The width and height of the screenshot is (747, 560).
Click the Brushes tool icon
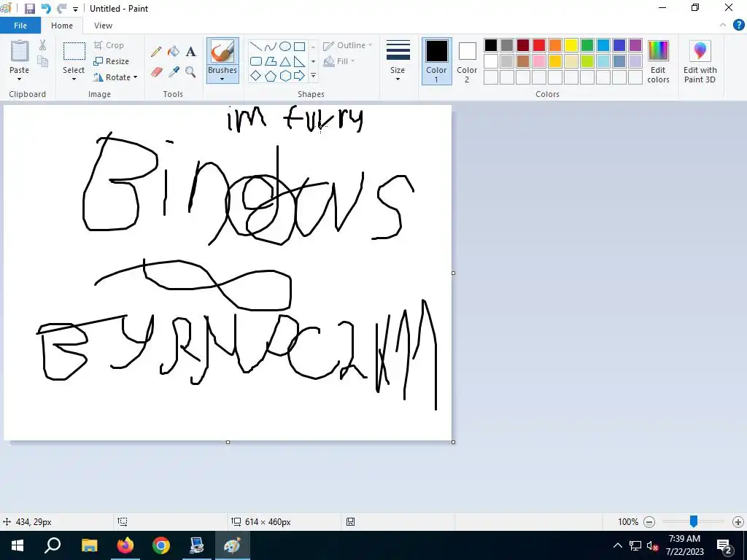click(x=222, y=52)
